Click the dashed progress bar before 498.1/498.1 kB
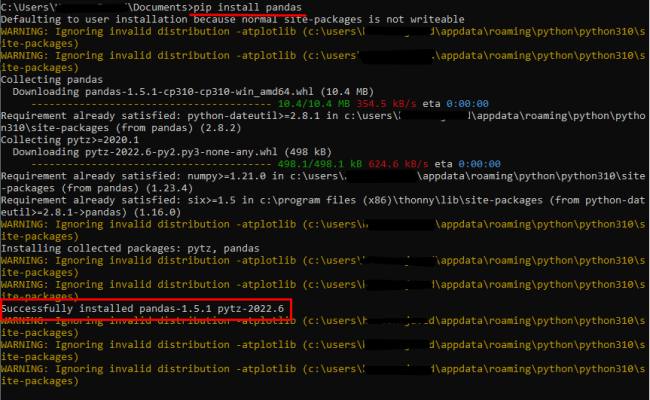The width and height of the screenshot is (650, 400). point(151,164)
